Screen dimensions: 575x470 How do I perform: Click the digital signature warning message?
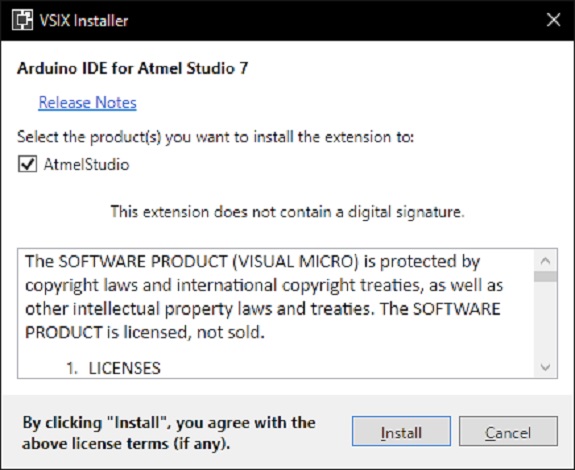(x=288, y=212)
